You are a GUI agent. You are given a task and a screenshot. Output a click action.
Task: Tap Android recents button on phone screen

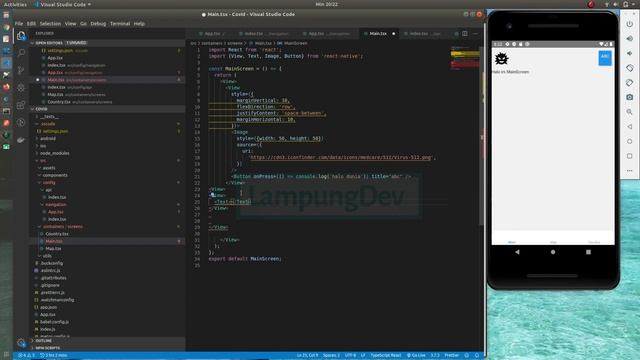(x=588, y=252)
